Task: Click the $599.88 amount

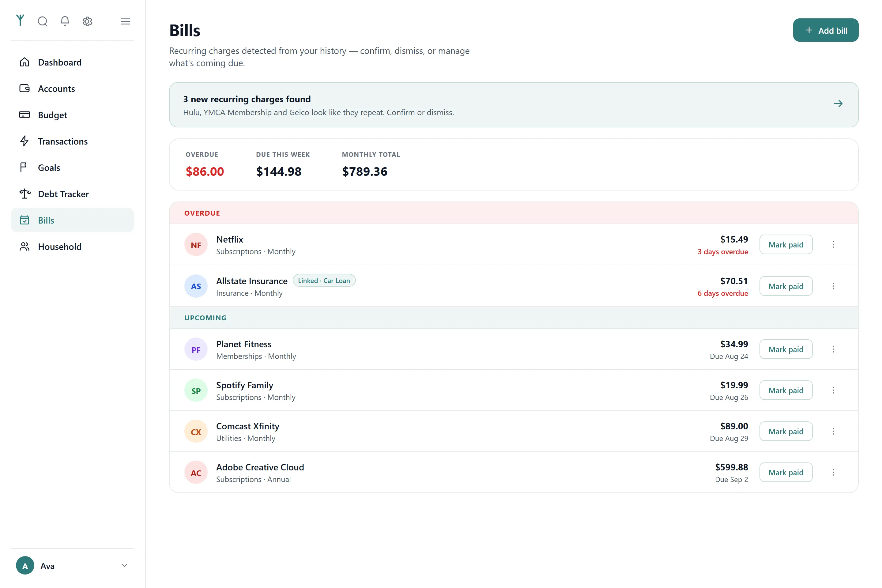Action: pos(731,467)
